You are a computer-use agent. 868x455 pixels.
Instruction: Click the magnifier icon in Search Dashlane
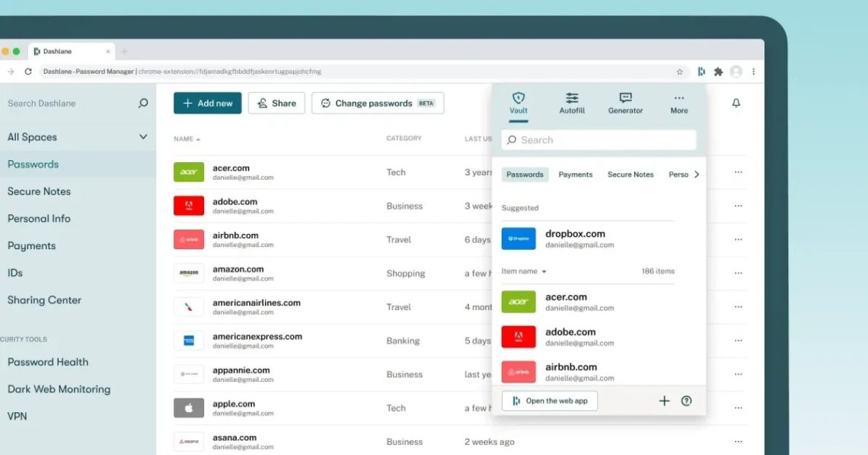click(142, 103)
